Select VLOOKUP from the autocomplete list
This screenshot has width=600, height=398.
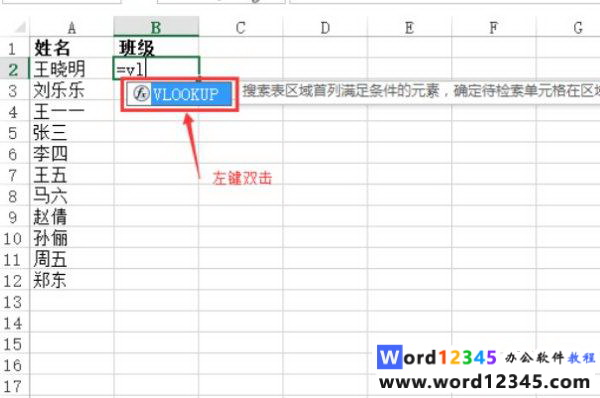coord(179,94)
